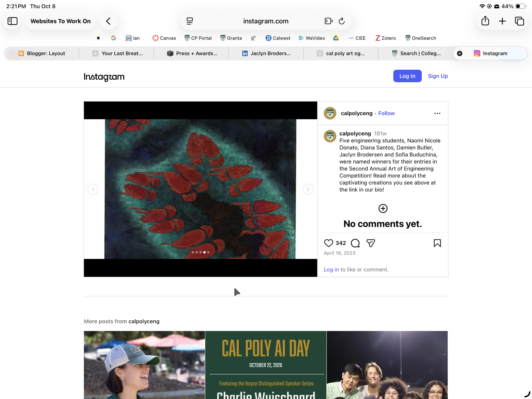Viewport: 532px width, 399px height.
Task: Toggle the Safari sidebar icon
Action: 13,21
